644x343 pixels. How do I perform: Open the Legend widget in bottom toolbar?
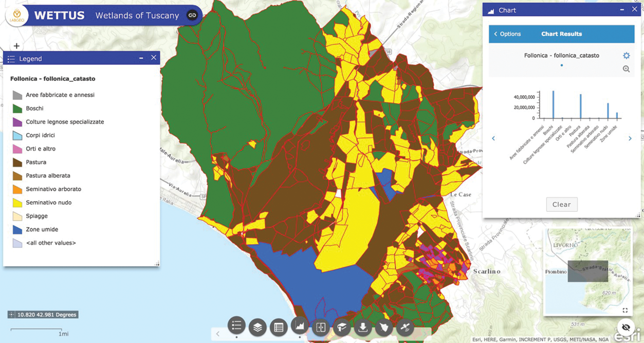click(236, 326)
